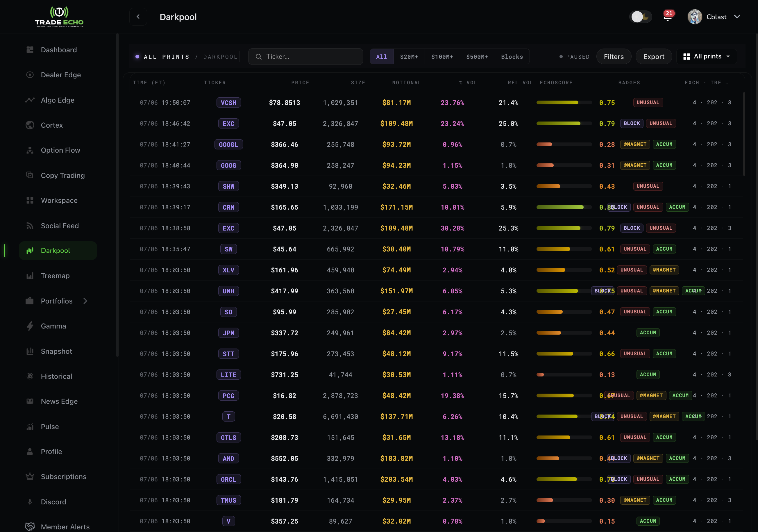Click the VCSH EchoScore progress bar

point(564,103)
